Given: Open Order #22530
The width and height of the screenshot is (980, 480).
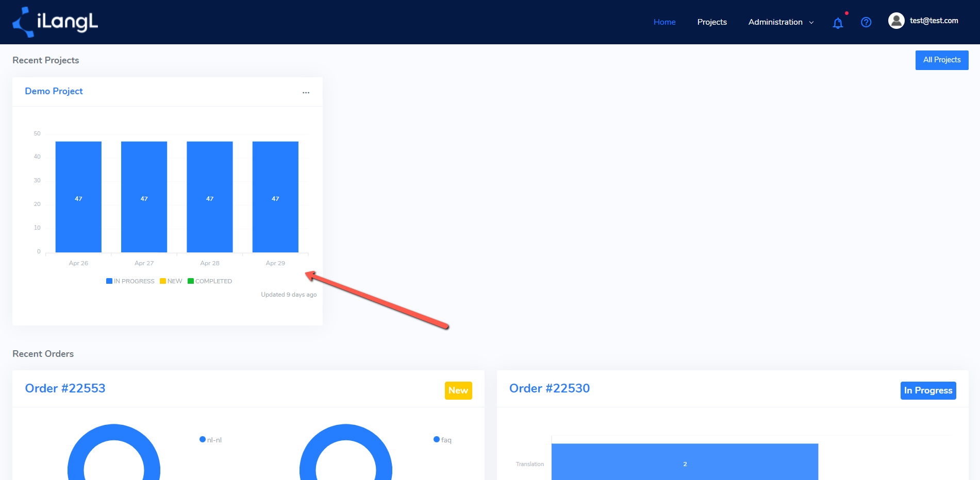Looking at the screenshot, I should coord(550,388).
